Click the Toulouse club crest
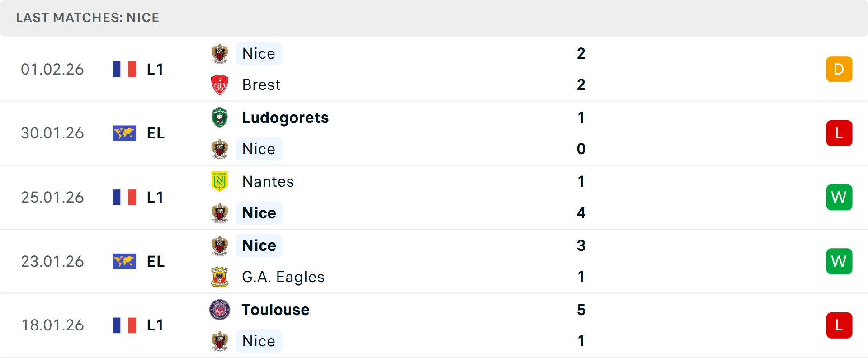The width and height of the screenshot is (868, 358). 220,310
